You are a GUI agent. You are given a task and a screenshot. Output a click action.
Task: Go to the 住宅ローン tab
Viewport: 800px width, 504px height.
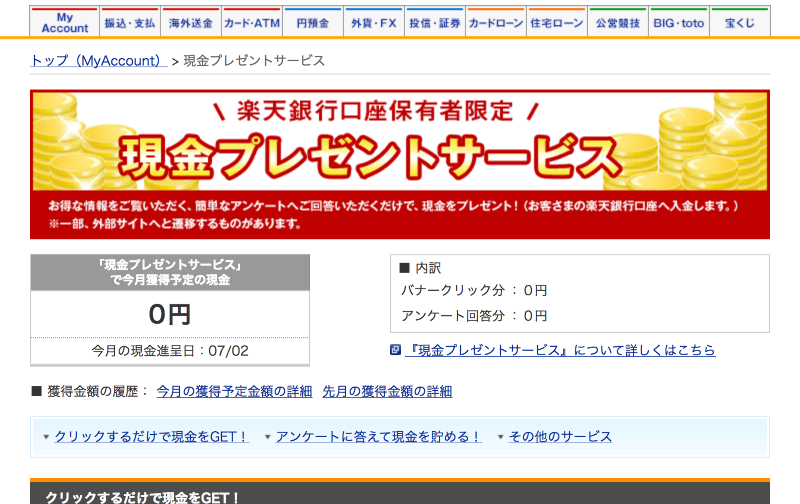click(557, 23)
